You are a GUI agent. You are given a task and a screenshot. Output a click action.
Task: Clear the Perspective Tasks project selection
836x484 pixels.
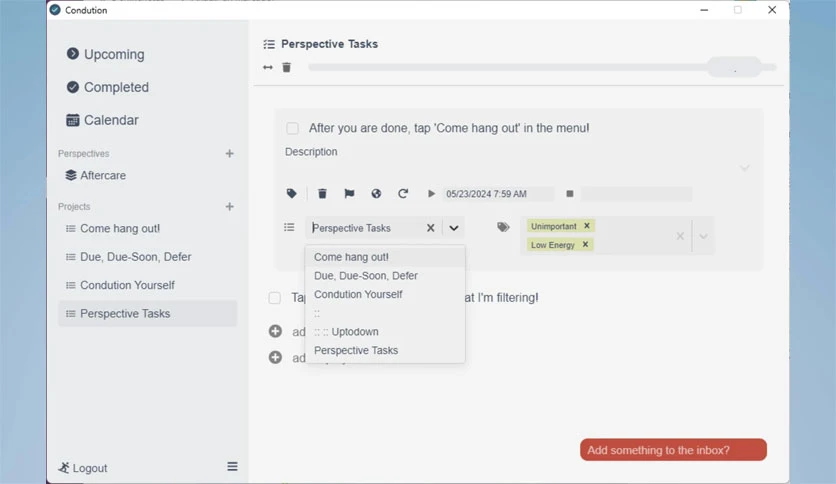click(430, 228)
